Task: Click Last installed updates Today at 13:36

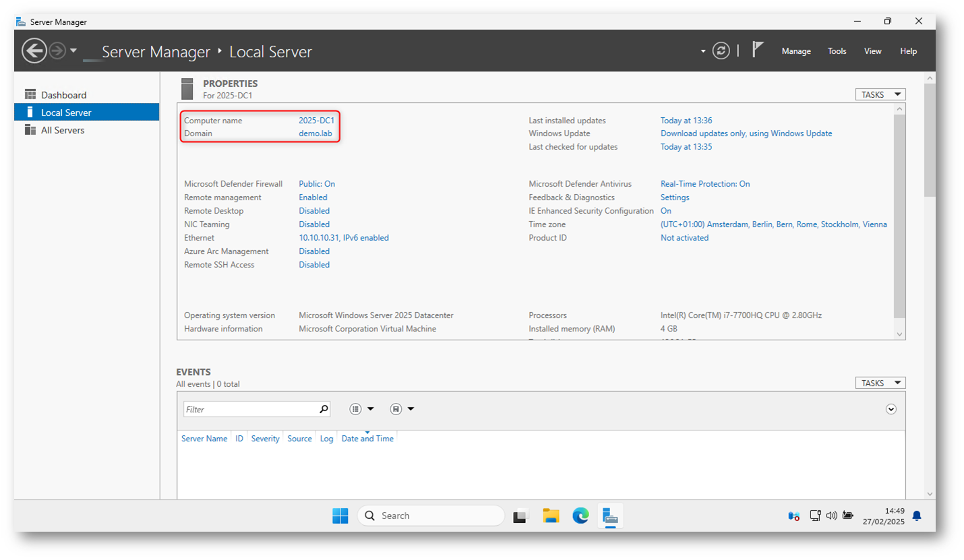Action: 686,121
